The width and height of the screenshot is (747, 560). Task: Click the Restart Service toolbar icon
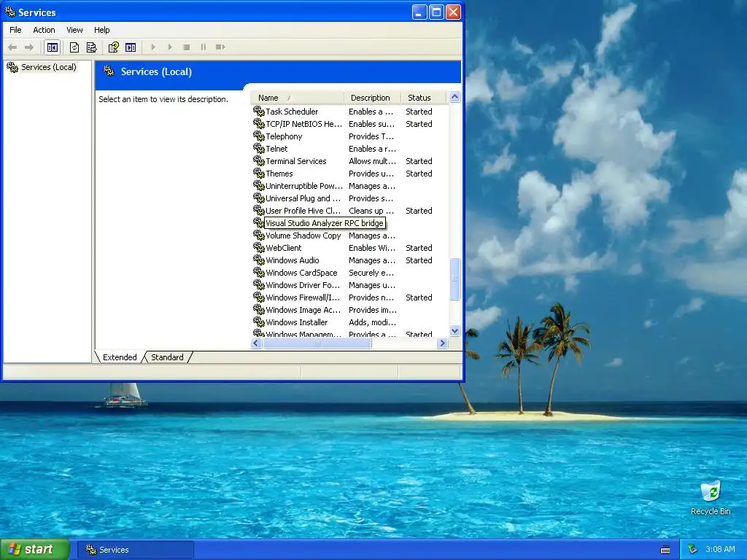click(x=220, y=47)
